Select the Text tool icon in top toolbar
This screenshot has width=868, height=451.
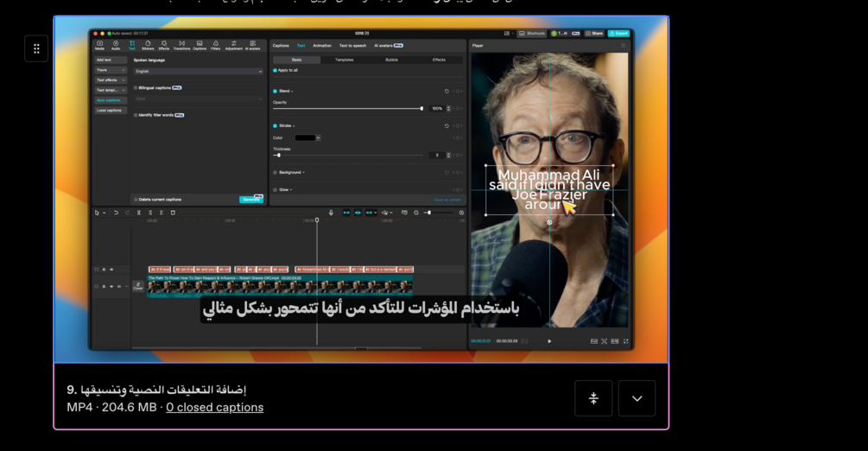132,45
